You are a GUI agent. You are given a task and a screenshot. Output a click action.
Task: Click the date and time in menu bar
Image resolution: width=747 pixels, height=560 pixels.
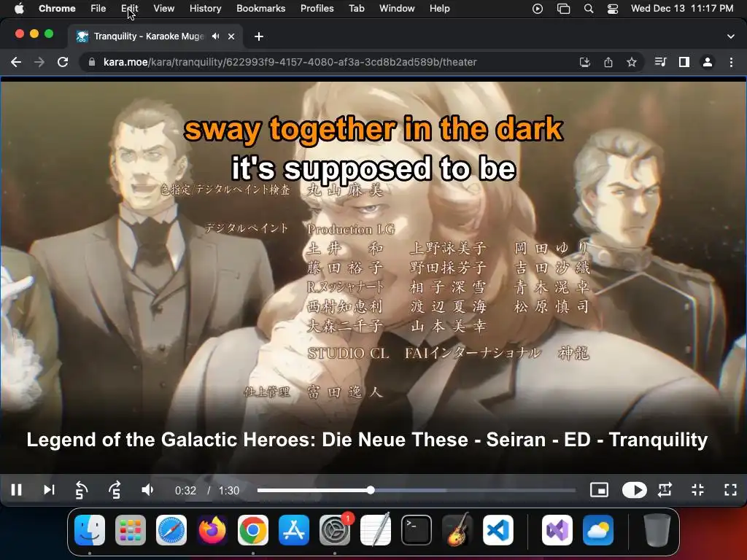pos(682,8)
